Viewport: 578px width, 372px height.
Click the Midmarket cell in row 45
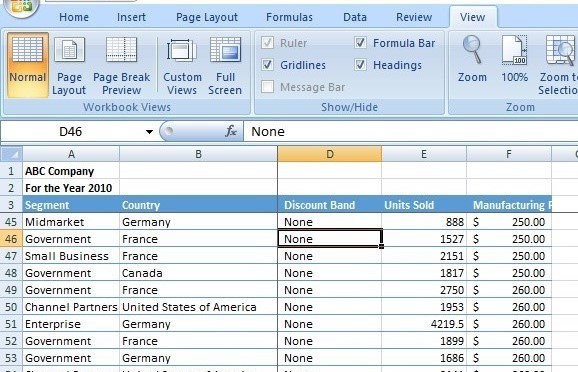click(71, 222)
